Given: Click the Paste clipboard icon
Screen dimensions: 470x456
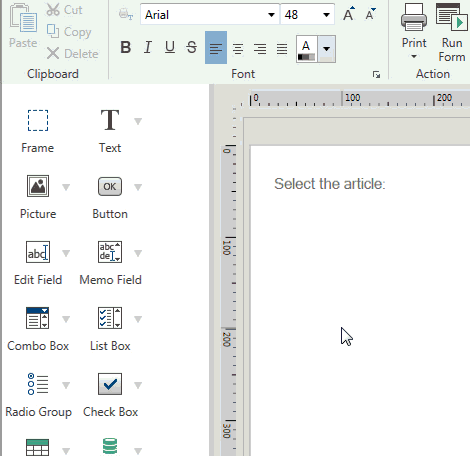Looking at the screenshot, I should [23, 18].
